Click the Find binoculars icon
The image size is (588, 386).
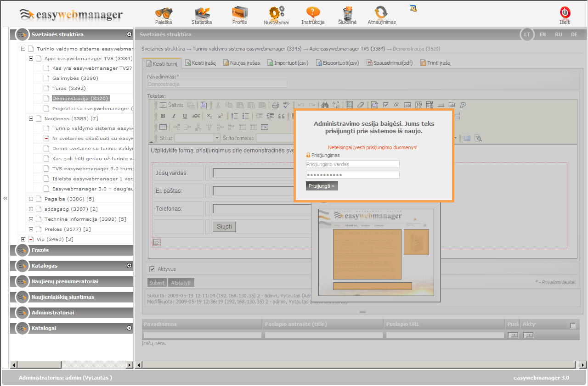point(325,105)
